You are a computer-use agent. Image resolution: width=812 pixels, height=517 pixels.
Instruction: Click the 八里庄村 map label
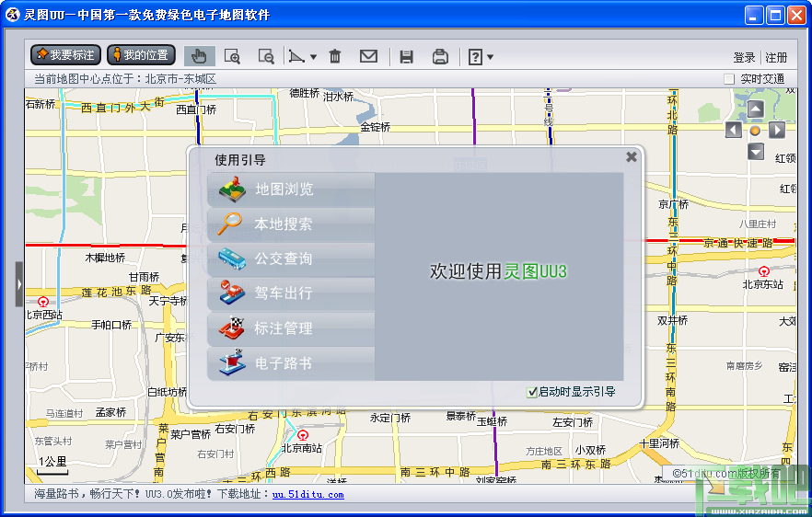tap(758, 224)
